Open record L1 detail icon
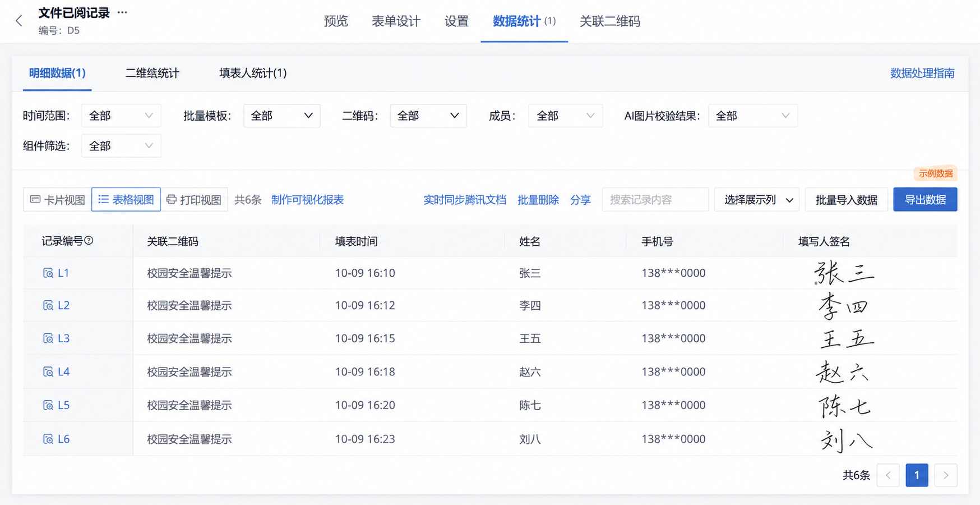The image size is (980, 505). click(x=48, y=273)
